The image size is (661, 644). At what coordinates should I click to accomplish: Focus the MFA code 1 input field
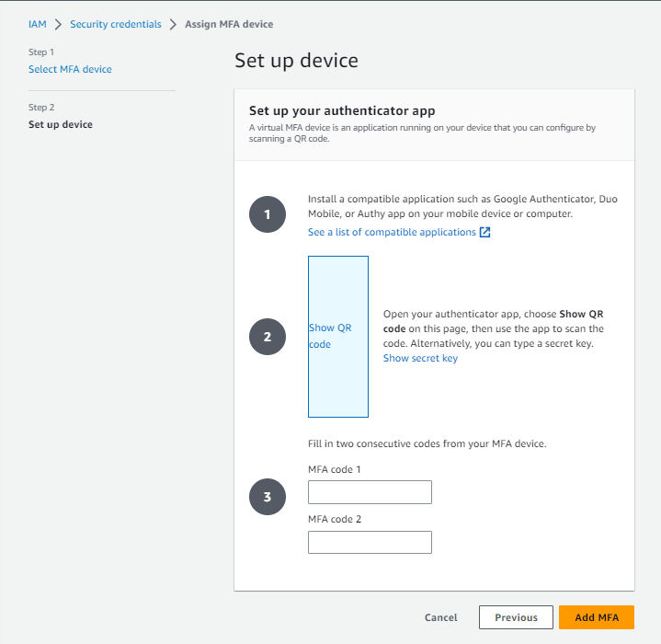pos(370,492)
